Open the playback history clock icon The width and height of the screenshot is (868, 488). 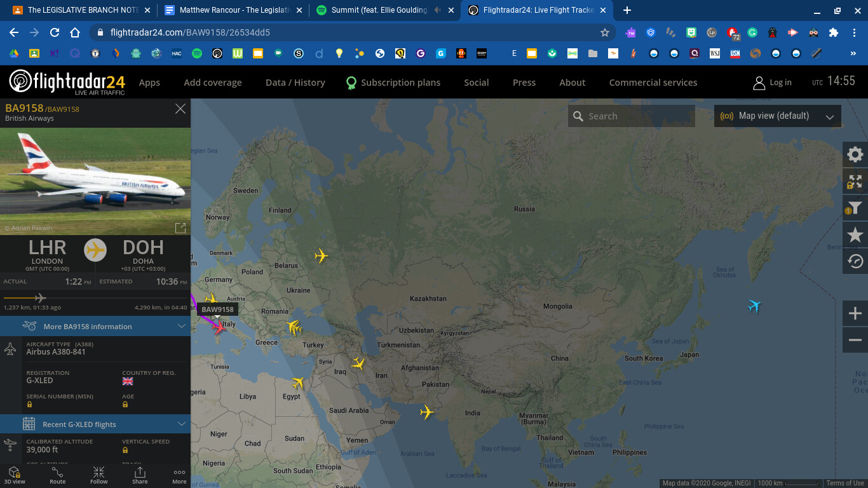(x=855, y=261)
